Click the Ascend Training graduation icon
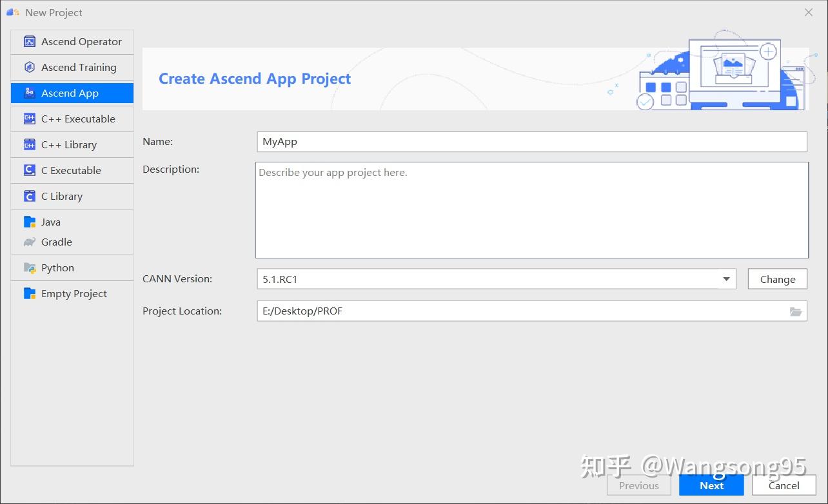Screen dimensions: 828x504 click(29, 67)
